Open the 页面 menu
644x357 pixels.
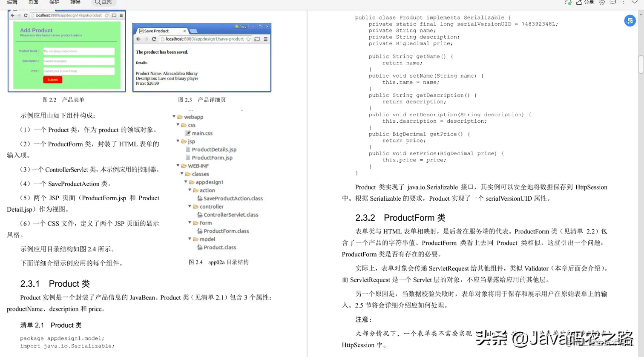tap(33, 2)
